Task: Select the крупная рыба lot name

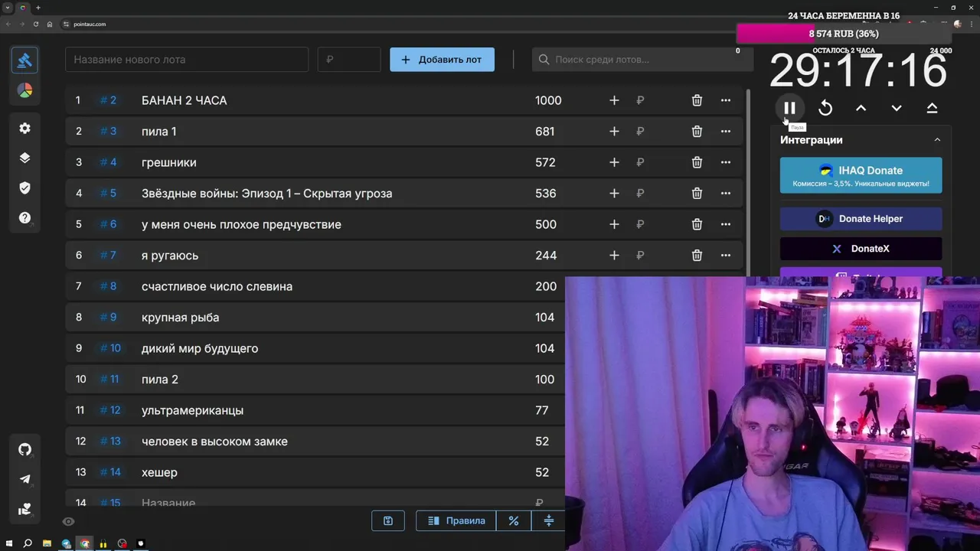Action: (x=180, y=318)
